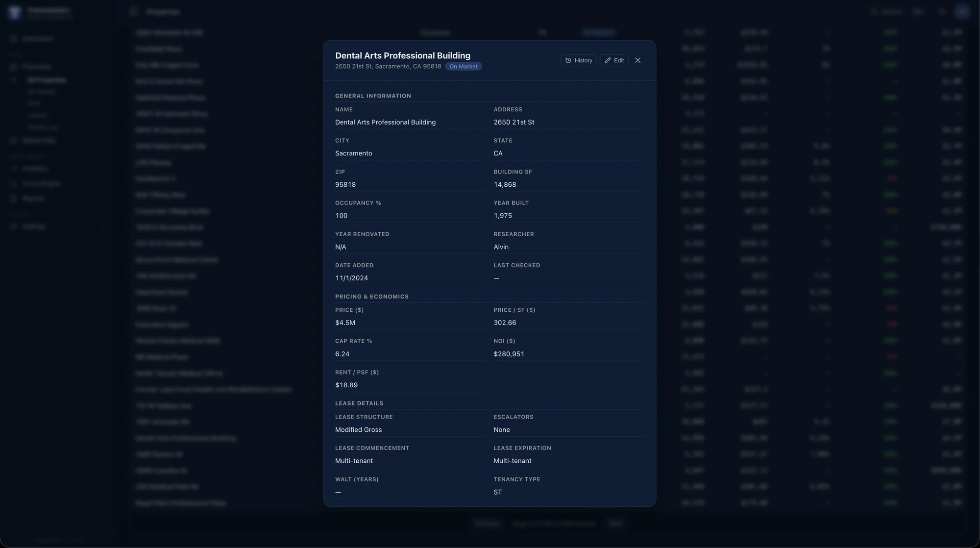Viewport: 980px width, 548px height.
Task: Click the Occupancy % value 100
Action: [341, 216]
